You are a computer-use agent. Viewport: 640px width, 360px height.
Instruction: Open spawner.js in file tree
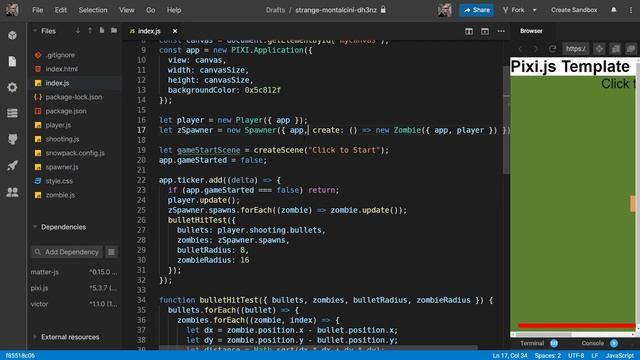(62, 167)
